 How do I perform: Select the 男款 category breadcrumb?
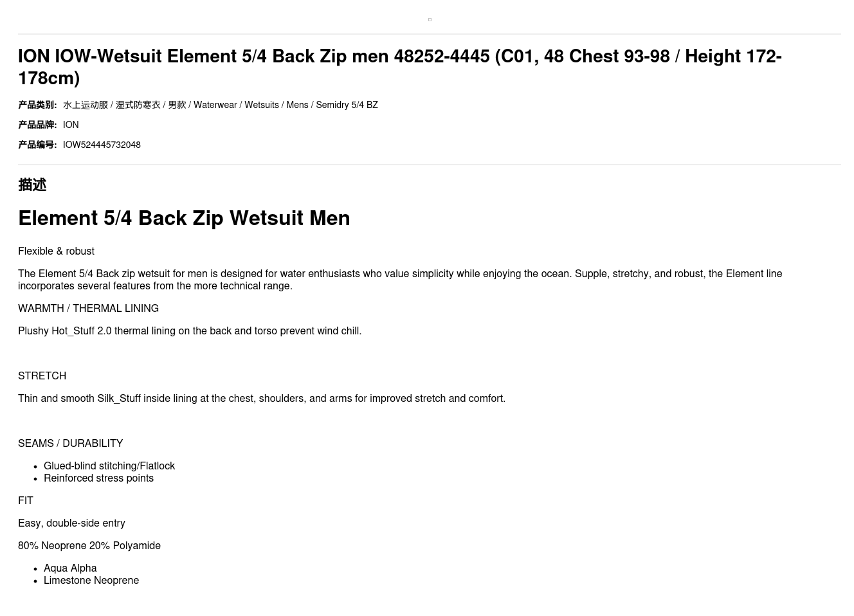coord(177,105)
